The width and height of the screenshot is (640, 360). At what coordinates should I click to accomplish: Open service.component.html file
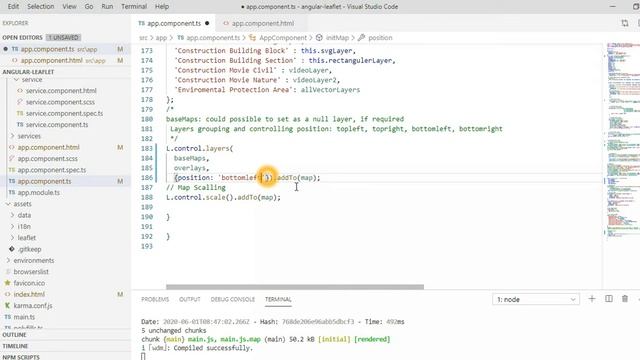click(61, 91)
